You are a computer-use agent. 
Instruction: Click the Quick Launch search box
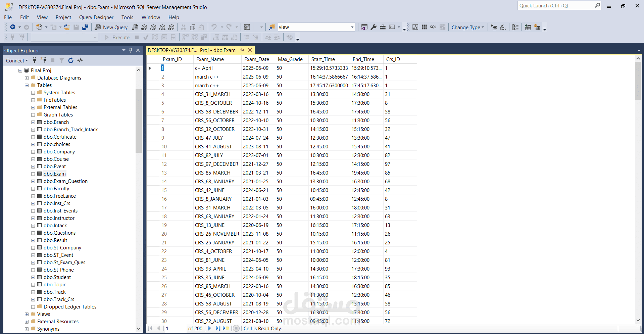coord(556,6)
